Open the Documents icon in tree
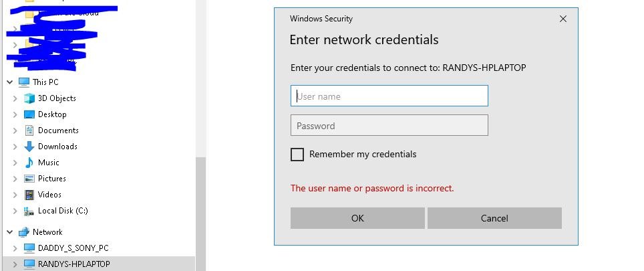 pyautogui.click(x=29, y=130)
